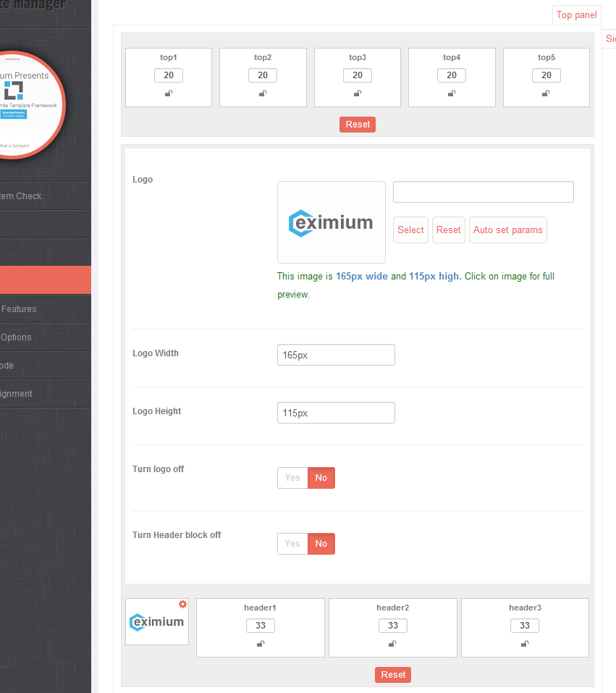Toggle the lock icon under top5
Image resolution: width=616 pixels, height=693 pixels.
[547, 93]
